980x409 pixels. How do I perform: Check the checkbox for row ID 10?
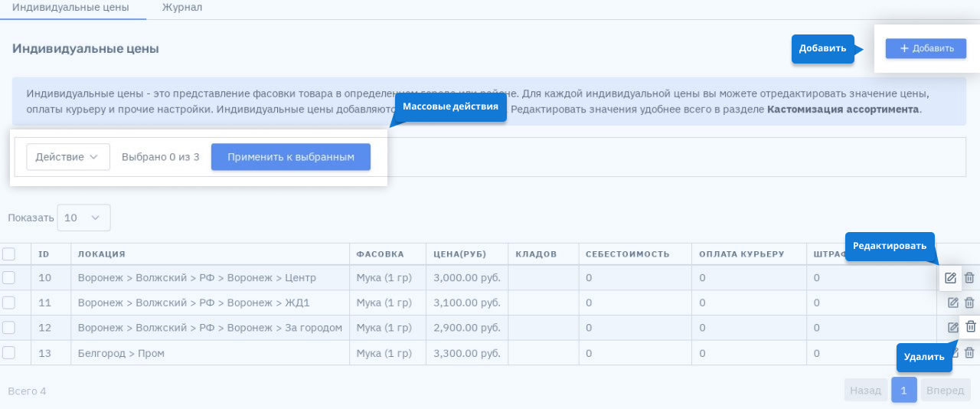pos(9,277)
